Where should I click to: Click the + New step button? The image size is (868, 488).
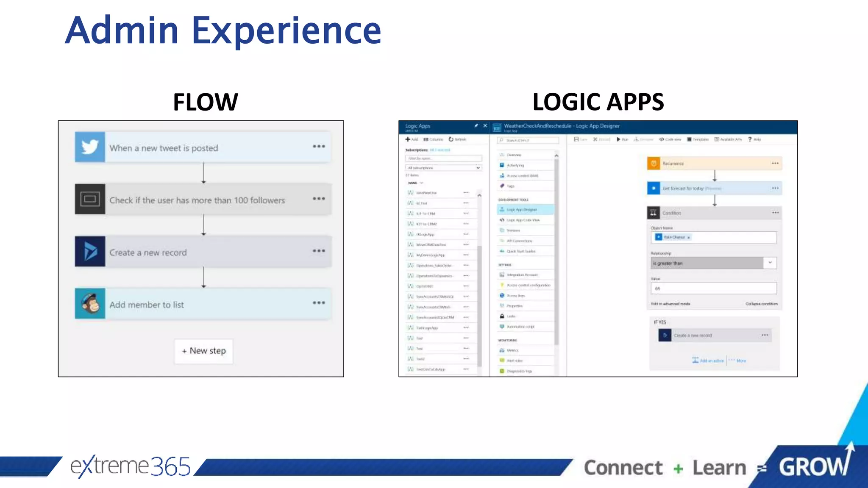click(204, 351)
